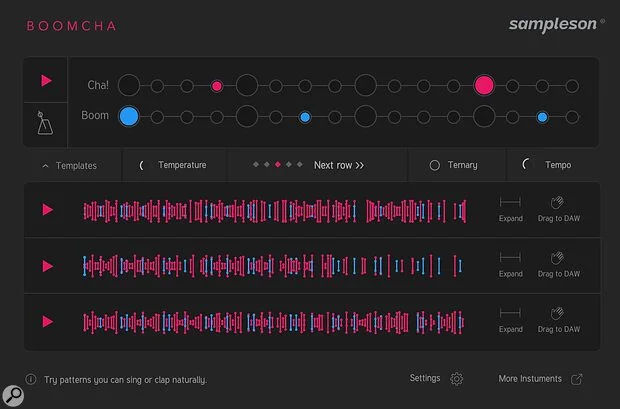This screenshot has height=409, width=620.
Task: Click the second row's pattern waveform
Action: (273, 266)
